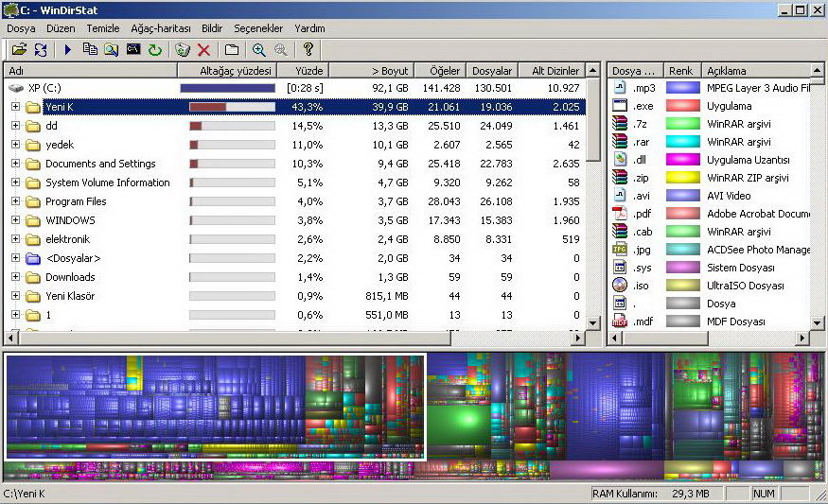Click the XP (C:) drive icon
The width and height of the screenshot is (828, 504).
click(16, 88)
